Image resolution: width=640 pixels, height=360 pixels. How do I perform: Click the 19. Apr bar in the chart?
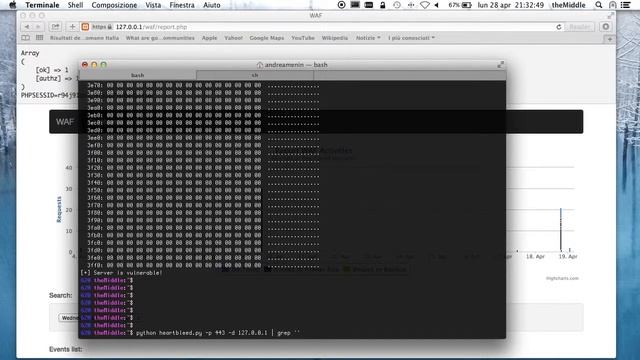click(561, 229)
